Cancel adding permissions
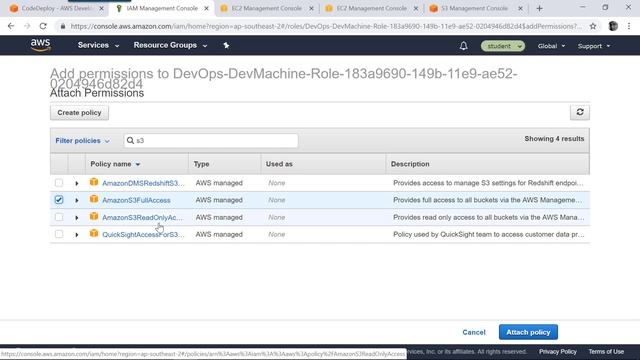 point(474,332)
